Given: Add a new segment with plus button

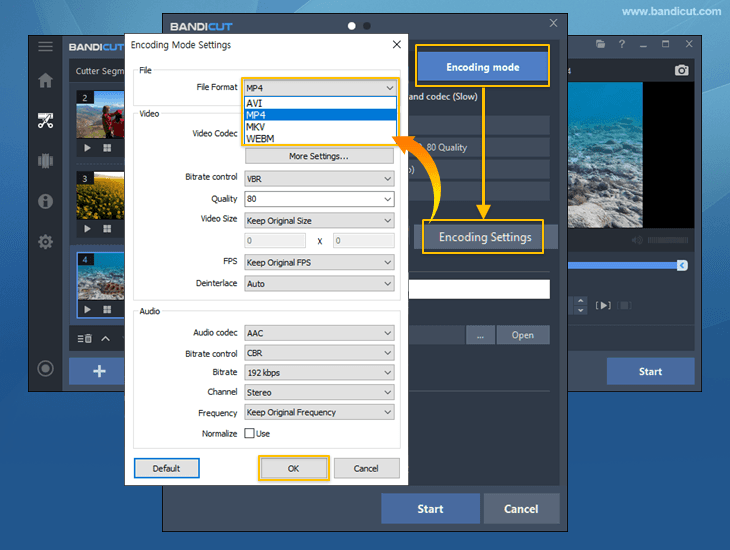Looking at the screenshot, I should pos(97,371).
